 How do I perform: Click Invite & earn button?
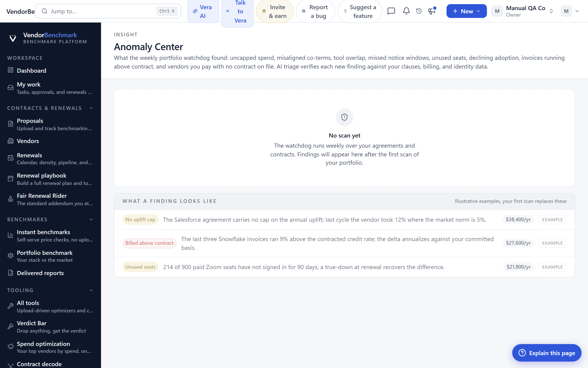(274, 11)
